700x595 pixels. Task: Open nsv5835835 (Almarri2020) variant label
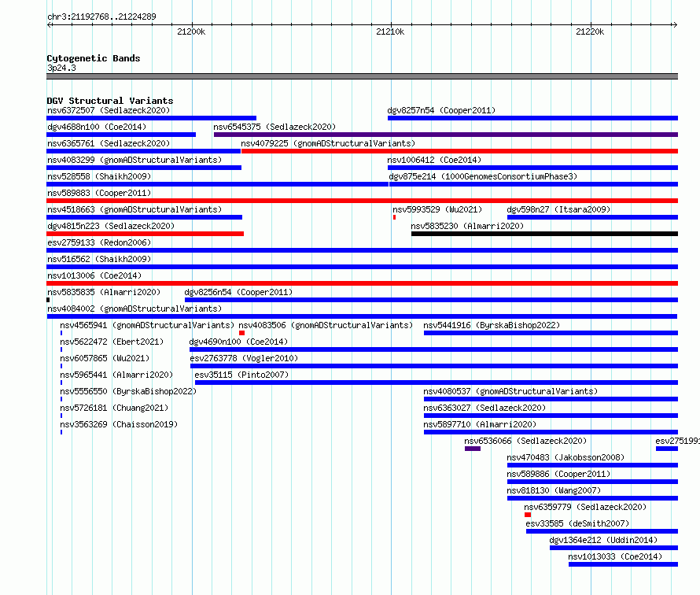tap(104, 292)
